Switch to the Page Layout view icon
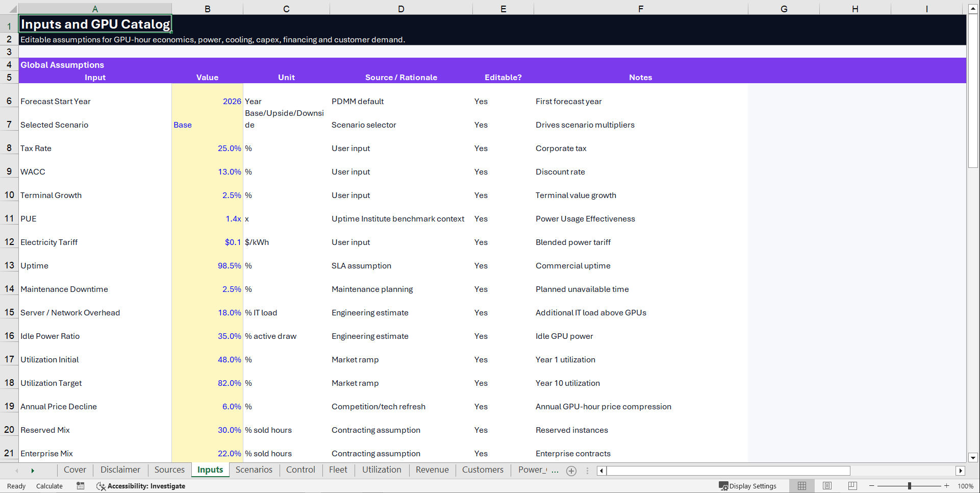This screenshot has height=493, width=980. pos(827,486)
